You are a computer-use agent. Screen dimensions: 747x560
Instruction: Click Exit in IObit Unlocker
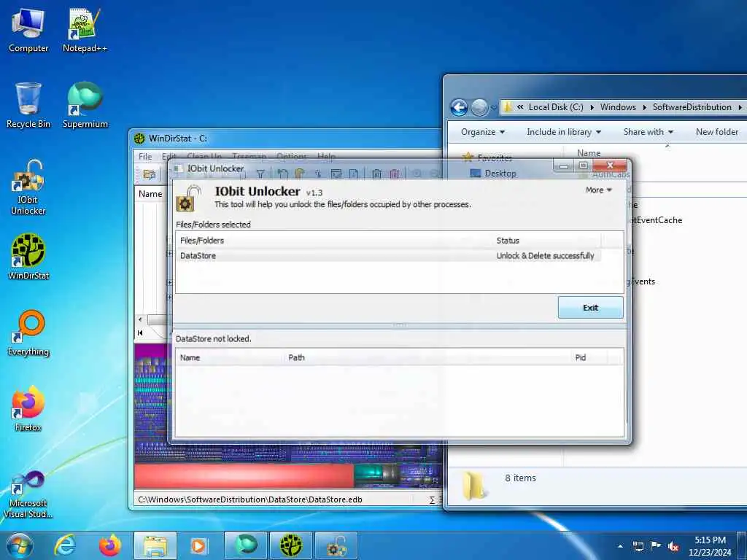click(590, 308)
